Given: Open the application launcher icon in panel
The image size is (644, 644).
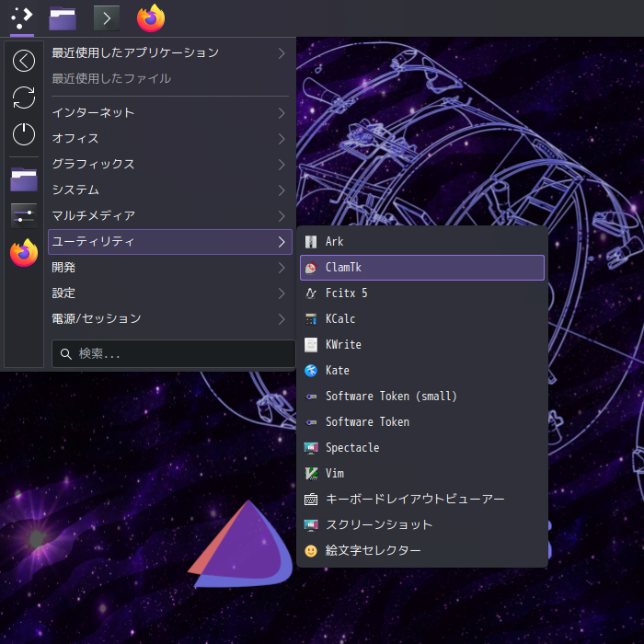Looking at the screenshot, I should click(22, 18).
